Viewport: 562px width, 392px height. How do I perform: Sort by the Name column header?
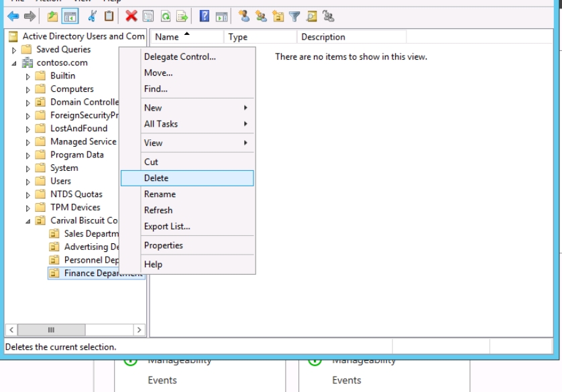point(168,38)
